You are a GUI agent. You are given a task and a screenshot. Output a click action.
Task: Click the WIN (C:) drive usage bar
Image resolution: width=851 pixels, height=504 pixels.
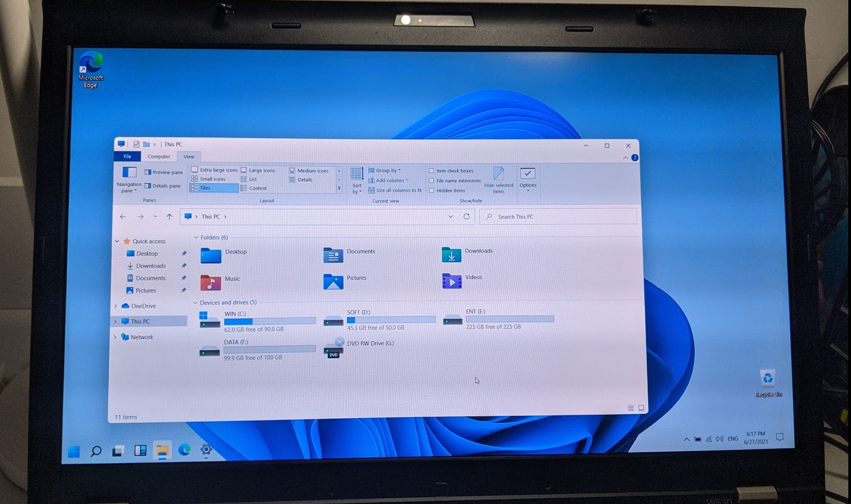coord(270,321)
